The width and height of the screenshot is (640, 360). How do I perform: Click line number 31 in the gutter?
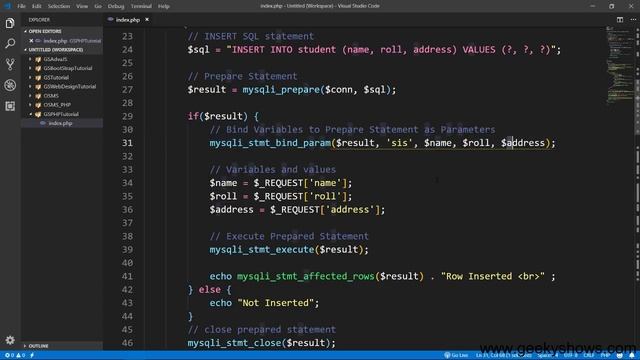point(127,143)
